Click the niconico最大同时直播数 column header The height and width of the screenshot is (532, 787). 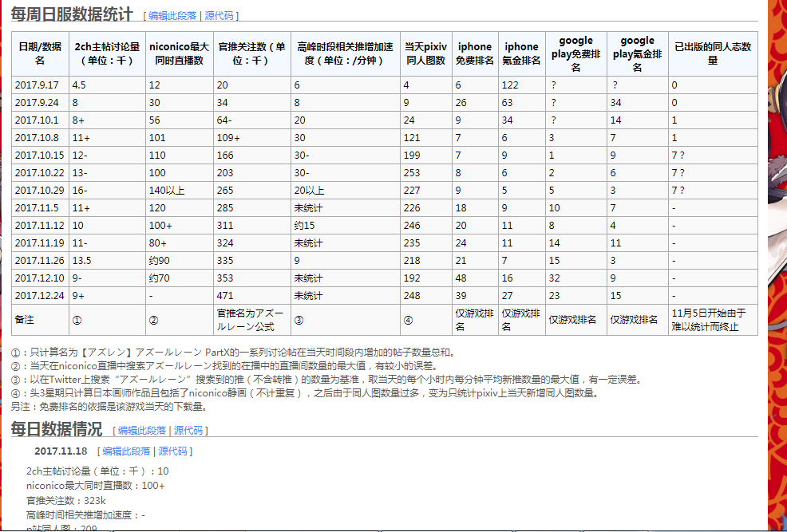click(179, 53)
